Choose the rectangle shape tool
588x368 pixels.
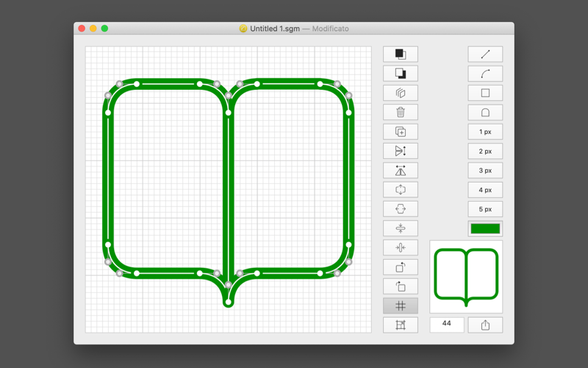485,93
